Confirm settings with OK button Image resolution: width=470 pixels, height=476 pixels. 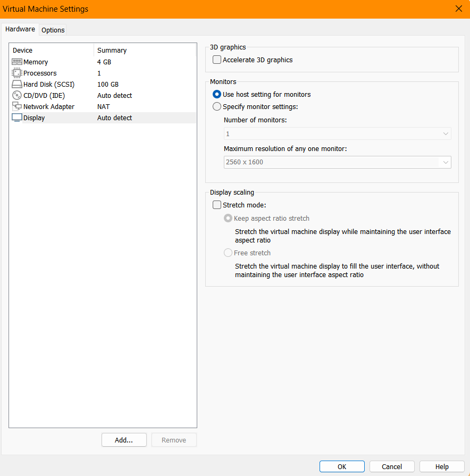(342, 466)
